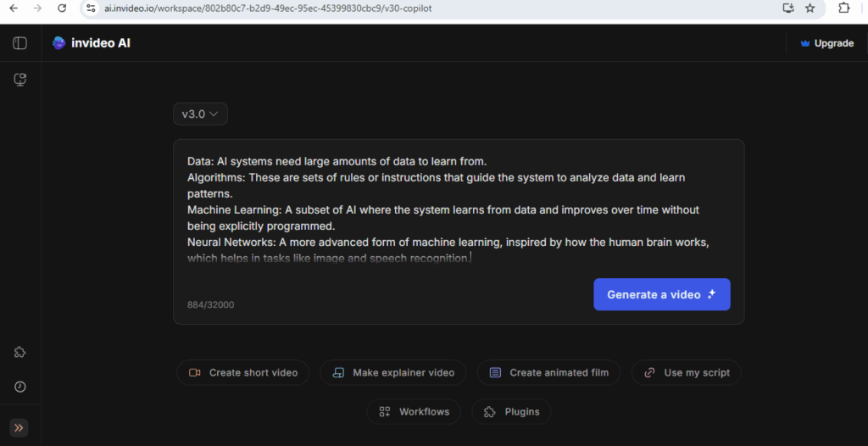Open the v3.0 version dropdown
Image resolution: width=868 pixels, height=446 pixels.
200,114
